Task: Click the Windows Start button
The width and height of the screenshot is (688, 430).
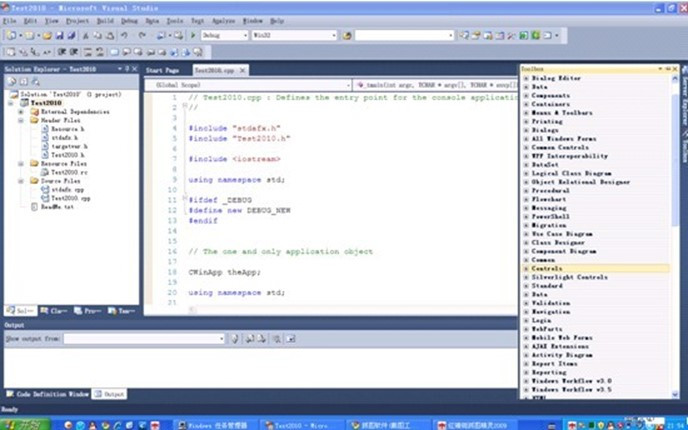Action: click(x=25, y=425)
